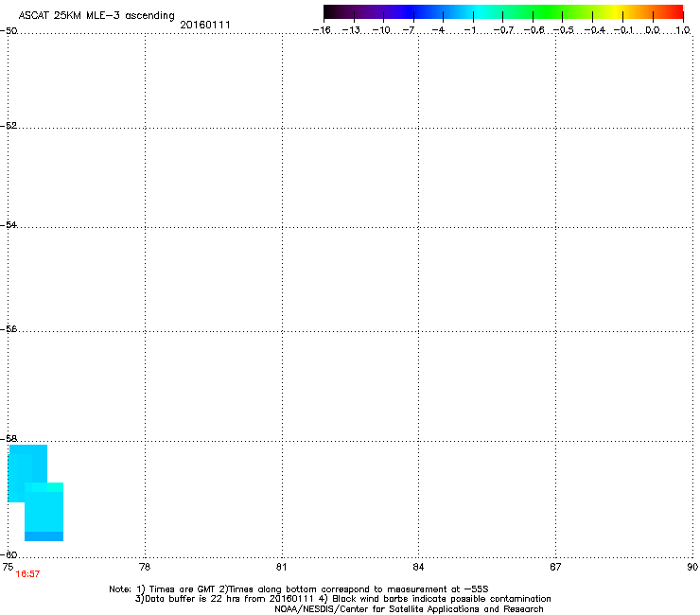
Task: Click the latitude label -60
Action: pos(9,554)
